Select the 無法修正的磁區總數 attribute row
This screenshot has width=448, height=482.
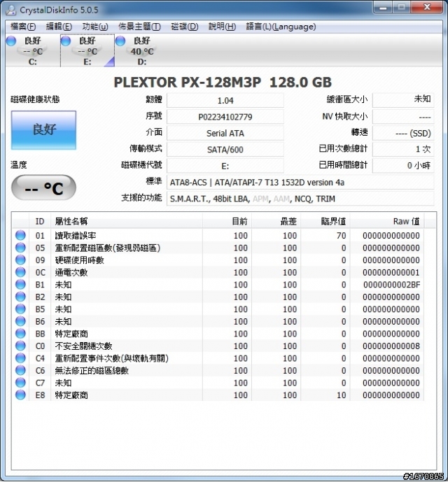[x=219, y=370]
